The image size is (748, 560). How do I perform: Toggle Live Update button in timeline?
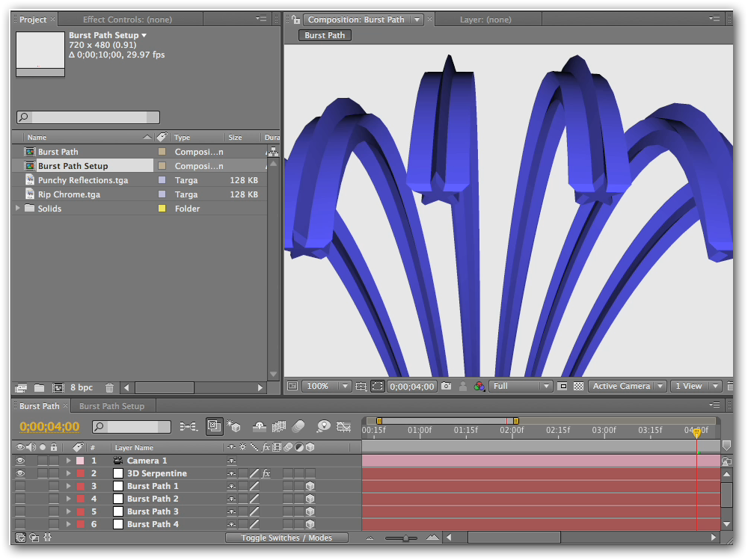(214, 426)
